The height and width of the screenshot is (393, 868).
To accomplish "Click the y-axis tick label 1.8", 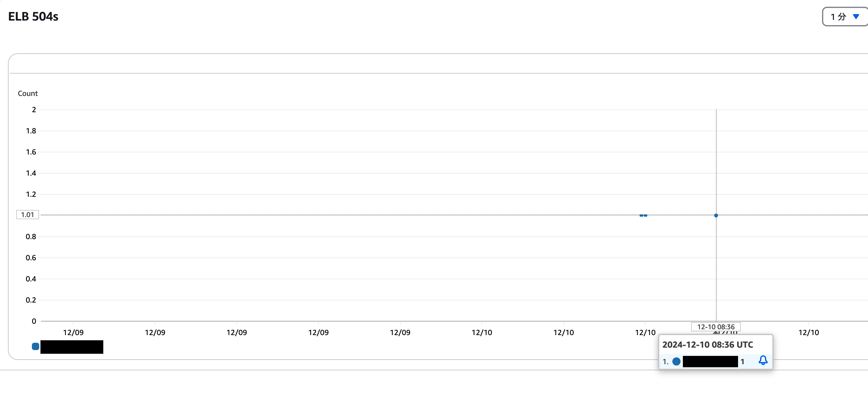I will click(31, 131).
